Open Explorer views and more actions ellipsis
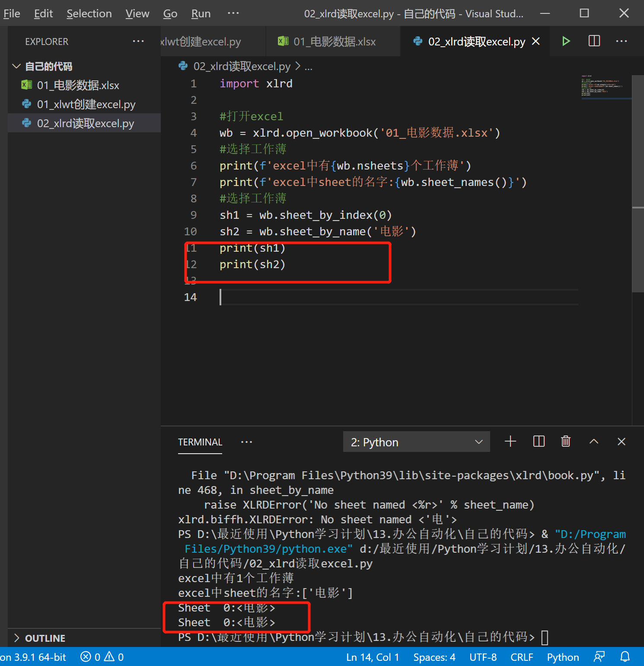The height and width of the screenshot is (666, 644). (x=138, y=41)
